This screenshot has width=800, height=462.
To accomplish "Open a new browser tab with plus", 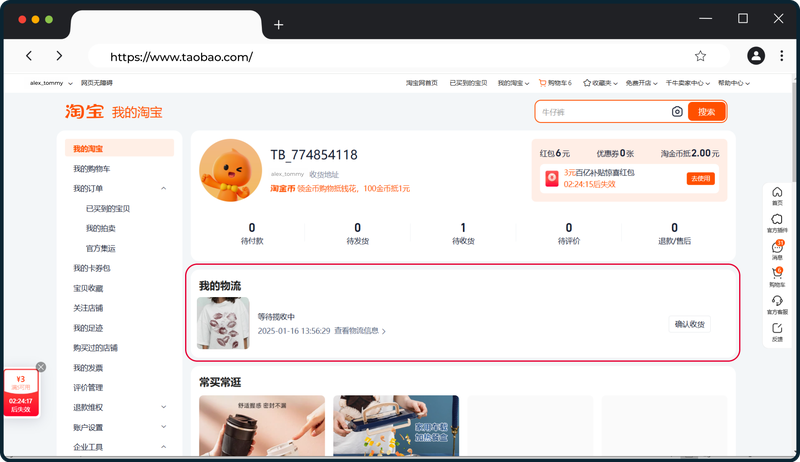I will coord(278,24).
